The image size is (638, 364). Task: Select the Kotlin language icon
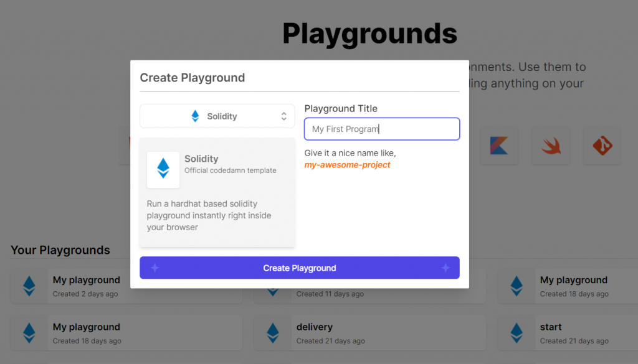click(x=498, y=146)
